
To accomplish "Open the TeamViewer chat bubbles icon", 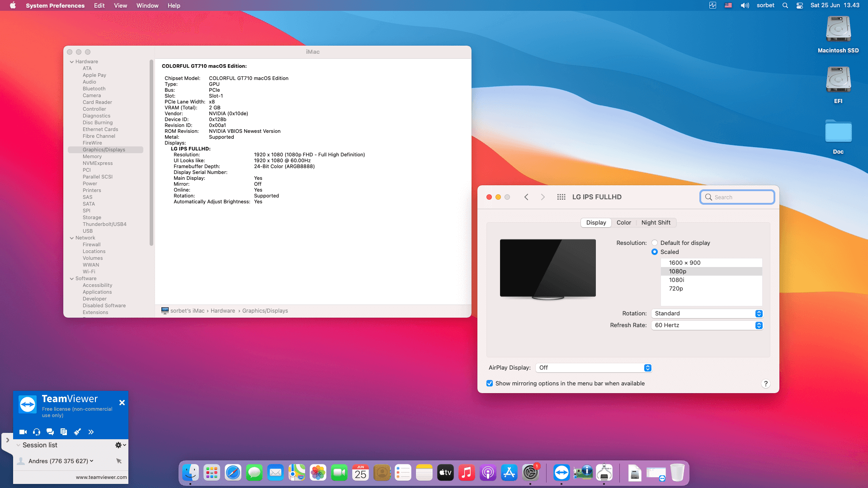I will click(x=50, y=432).
